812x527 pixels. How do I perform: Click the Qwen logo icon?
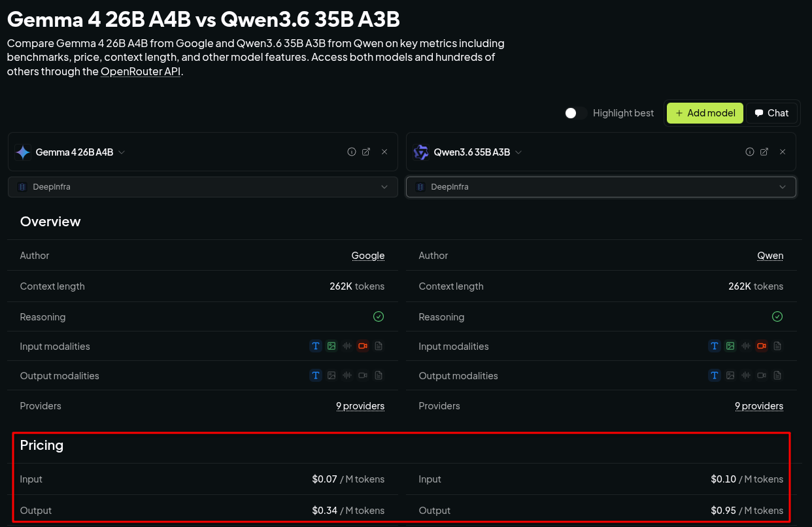click(421, 152)
